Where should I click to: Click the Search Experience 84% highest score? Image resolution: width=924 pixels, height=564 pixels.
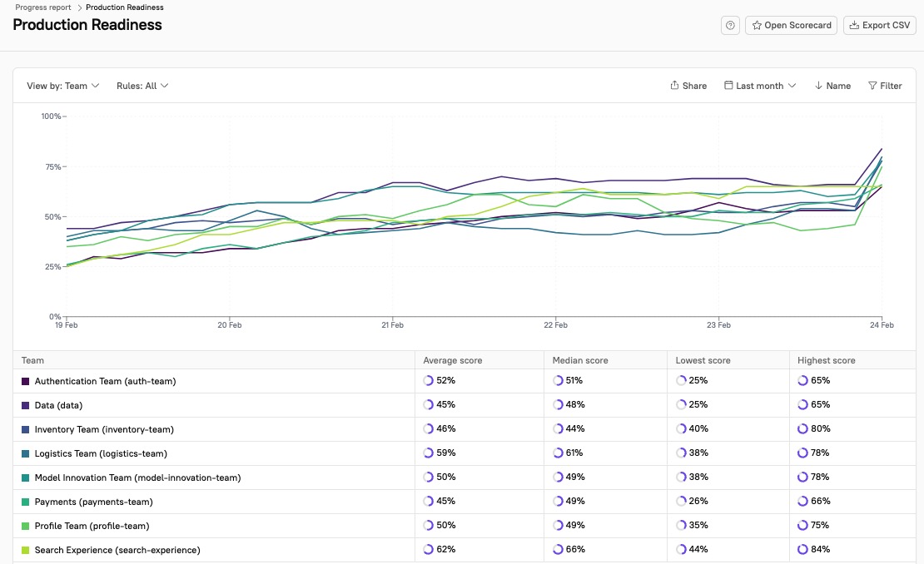pos(820,550)
